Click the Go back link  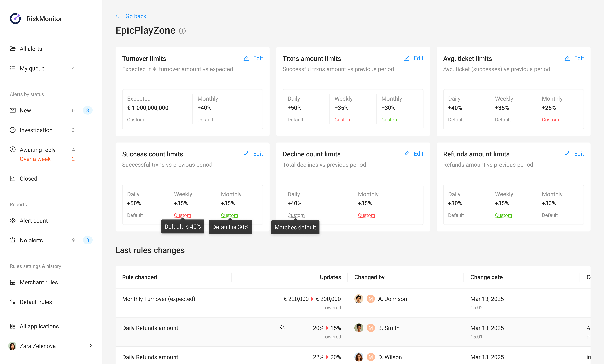point(136,16)
